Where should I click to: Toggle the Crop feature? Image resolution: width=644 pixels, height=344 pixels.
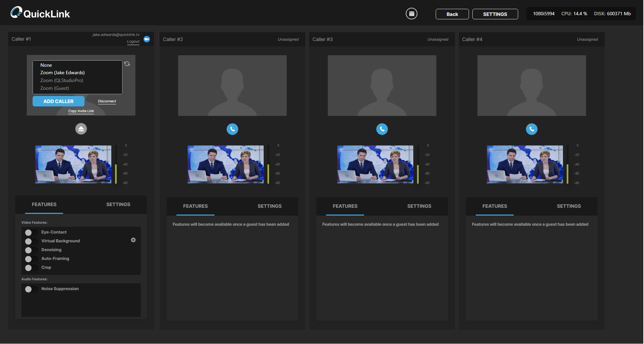click(31, 268)
